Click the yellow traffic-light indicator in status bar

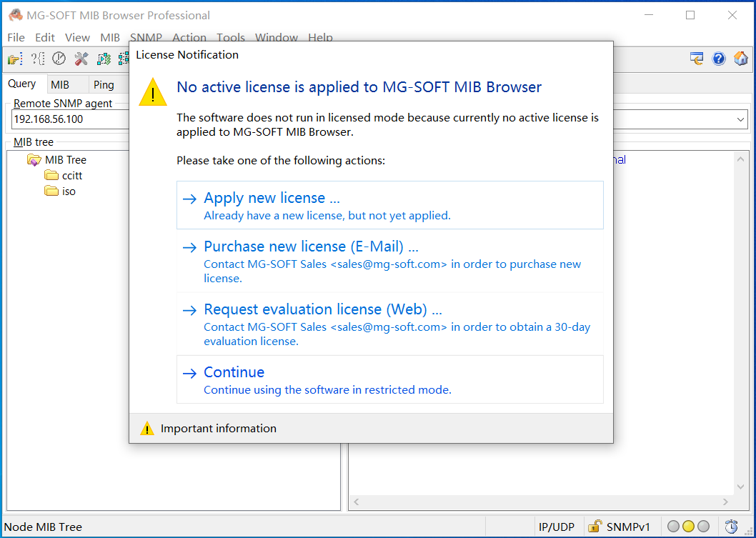[x=690, y=527]
